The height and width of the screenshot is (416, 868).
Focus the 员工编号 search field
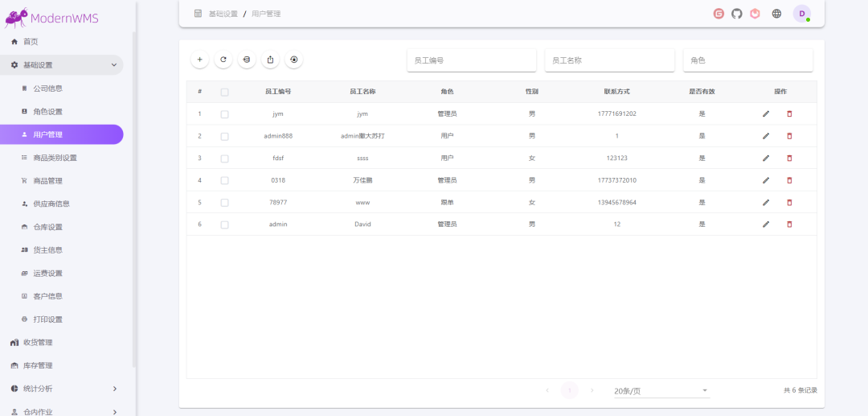(x=471, y=60)
